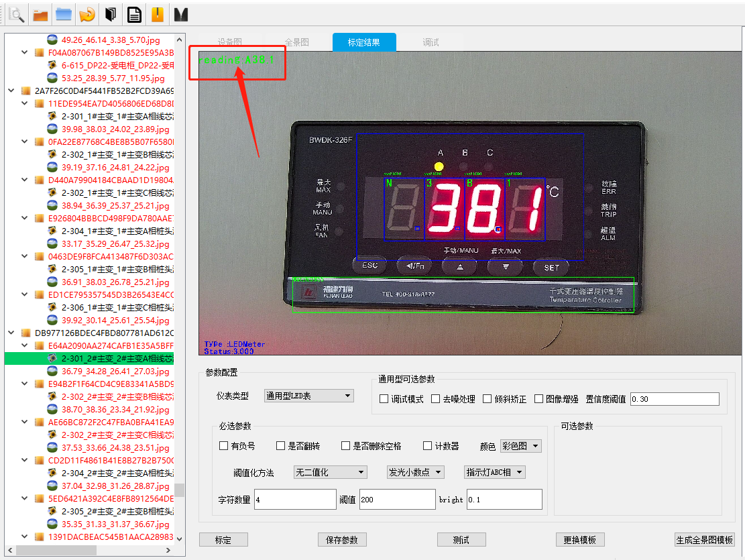
Task: Select 38.70_38.36_23.34_21.92.jpg in the tree
Action: pos(115,409)
